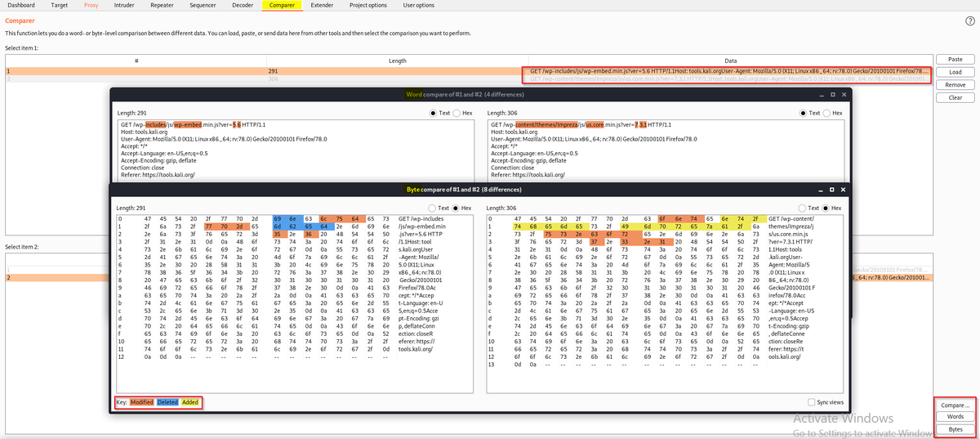Screen dimensions: 980x439
Task: Click 'Referer: https://tools.kali.org/' in Word compare left pane
Action: click(158, 174)
